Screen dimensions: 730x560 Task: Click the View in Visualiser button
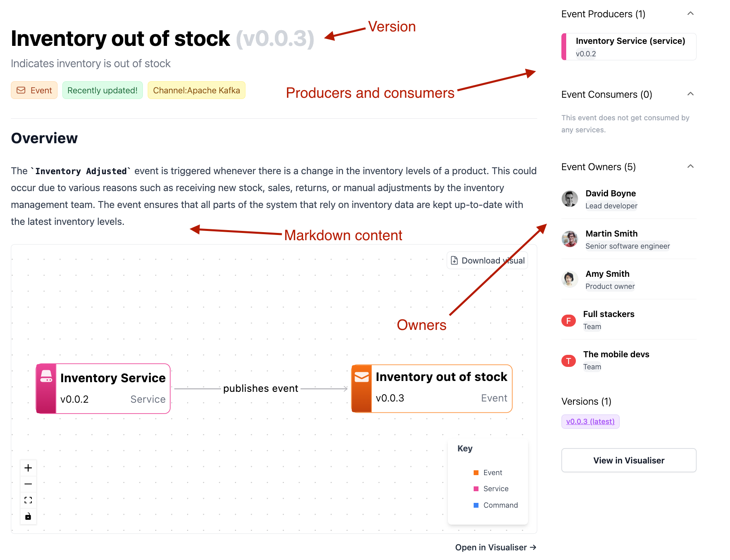(629, 460)
